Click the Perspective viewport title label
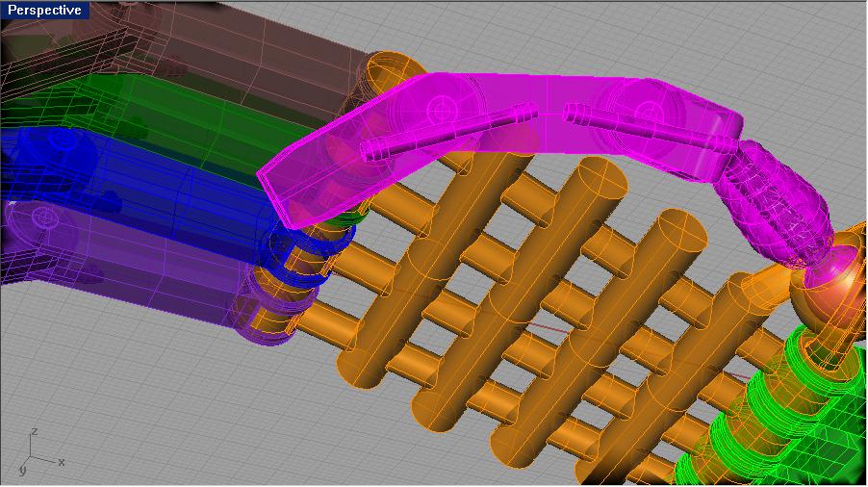The height and width of the screenshot is (487, 868). (44, 11)
